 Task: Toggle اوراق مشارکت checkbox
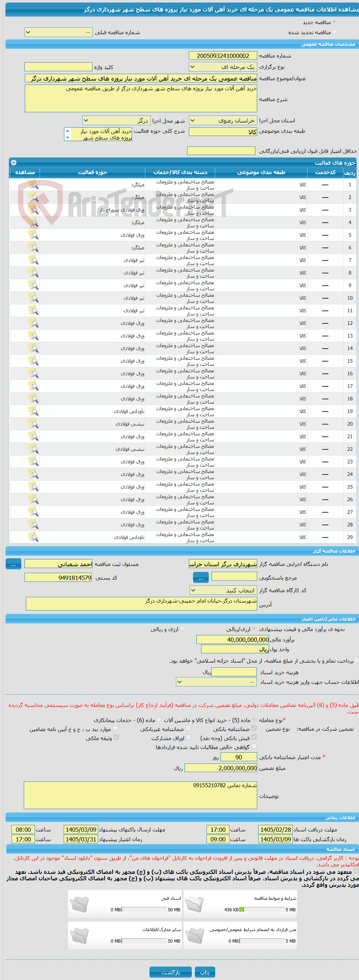point(188,737)
